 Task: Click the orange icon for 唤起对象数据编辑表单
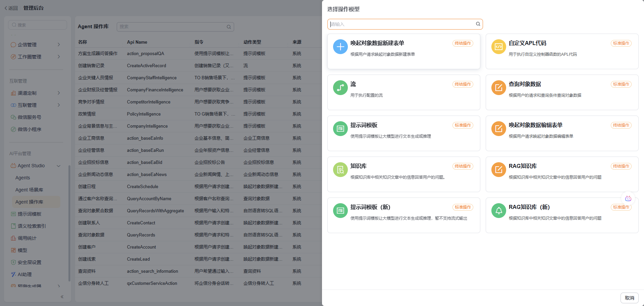pyautogui.click(x=498, y=129)
